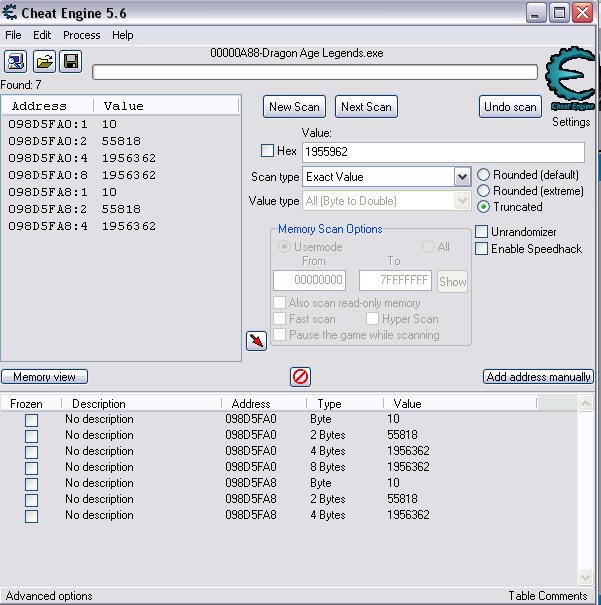This screenshot has height=605, width=601.
Task: Click the Frozen column header
Action: pos(31,404)
